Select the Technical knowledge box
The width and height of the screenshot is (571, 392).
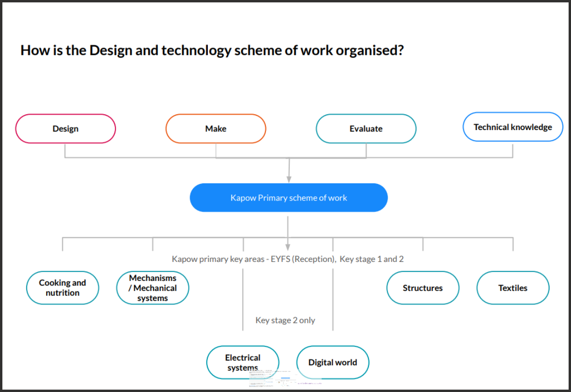512,127
